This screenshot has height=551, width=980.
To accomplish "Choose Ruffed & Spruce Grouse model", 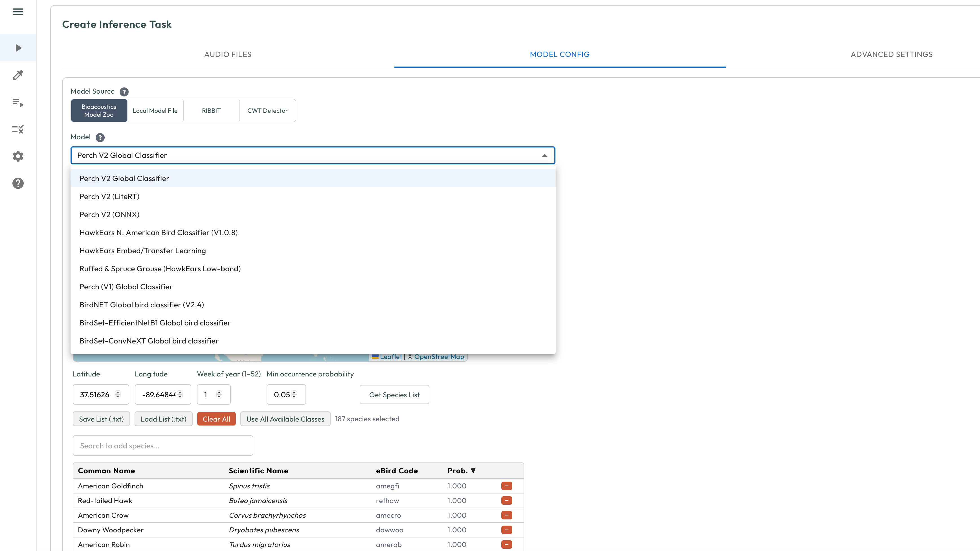I will (313, 269).
